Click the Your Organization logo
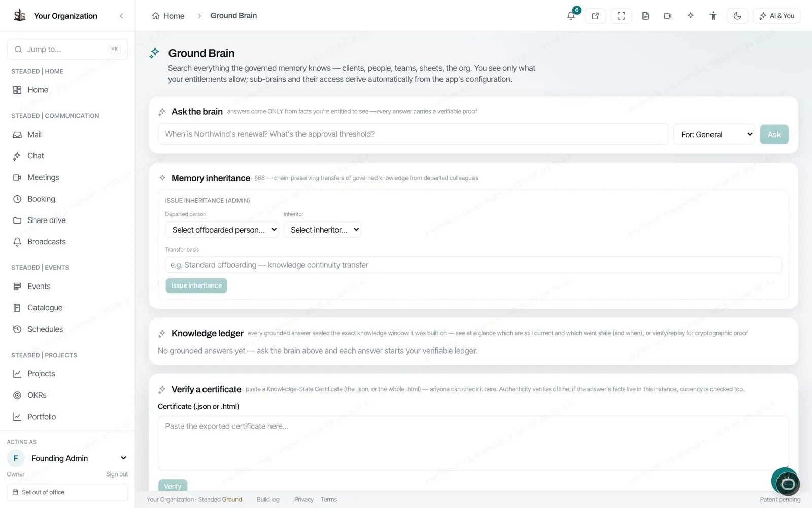 pos(20,15)
